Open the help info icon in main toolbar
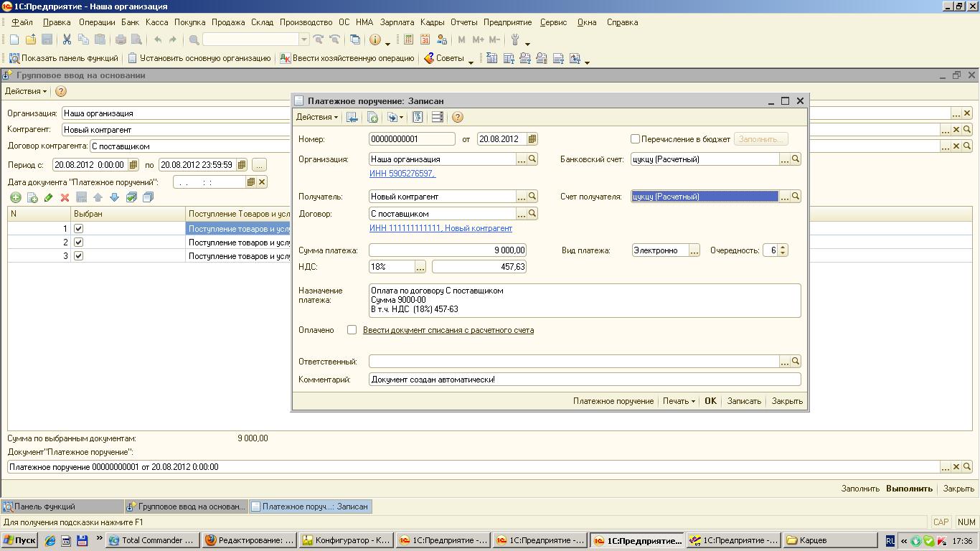 pos(374,39)
